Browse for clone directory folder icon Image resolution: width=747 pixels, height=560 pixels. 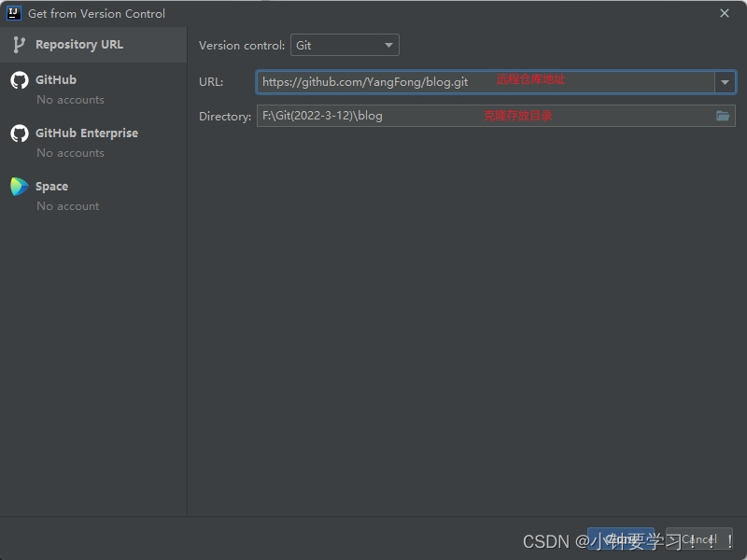pyautogui.click(x=722, y=116)
